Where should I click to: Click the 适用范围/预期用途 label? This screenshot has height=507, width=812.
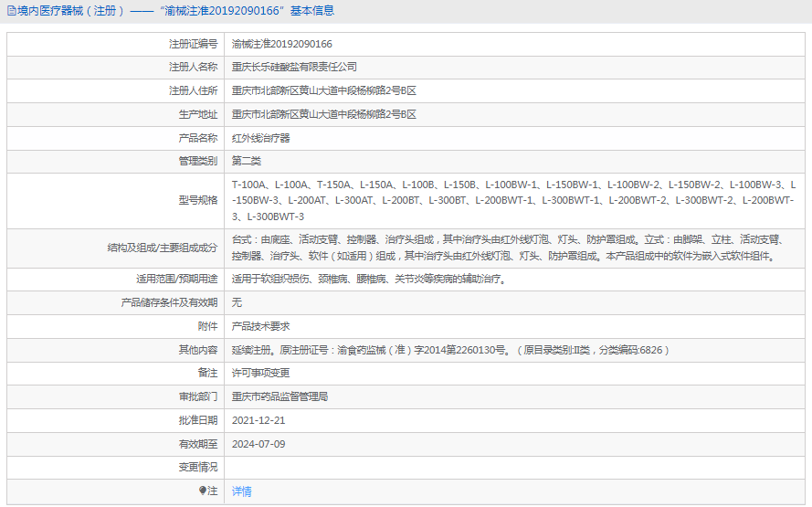(177, 280)
